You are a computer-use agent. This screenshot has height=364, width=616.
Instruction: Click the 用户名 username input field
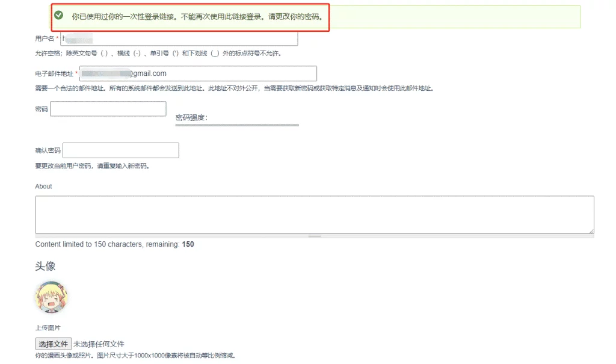180,39
